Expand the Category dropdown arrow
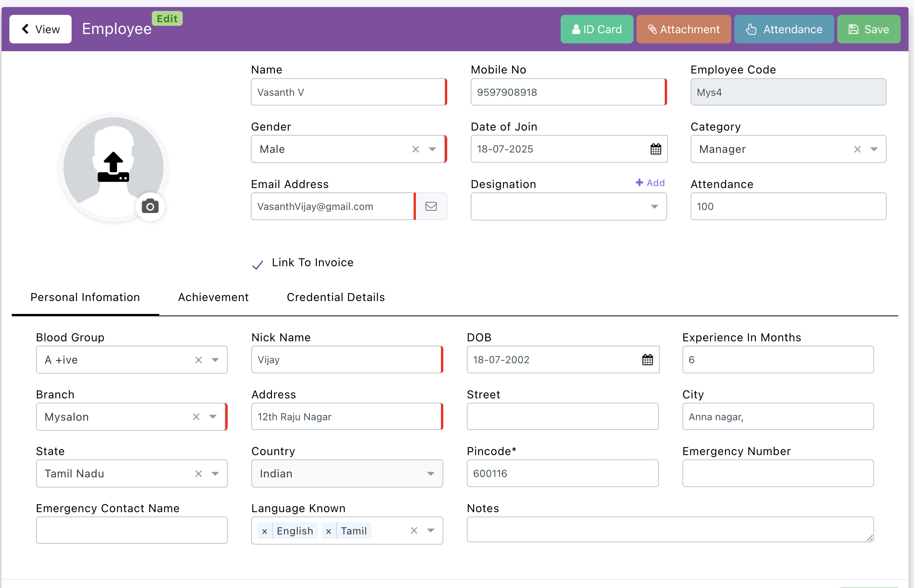The image size is (914, 588). [x=874, y=149]
